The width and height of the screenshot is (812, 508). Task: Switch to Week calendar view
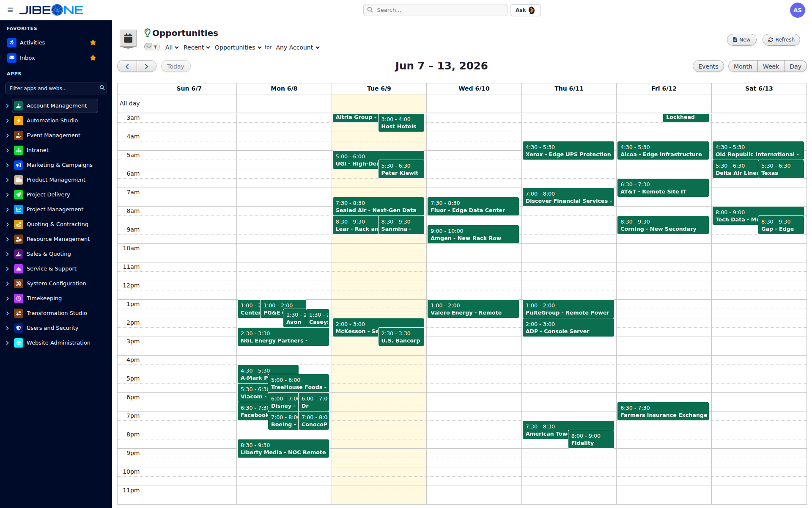771,66
